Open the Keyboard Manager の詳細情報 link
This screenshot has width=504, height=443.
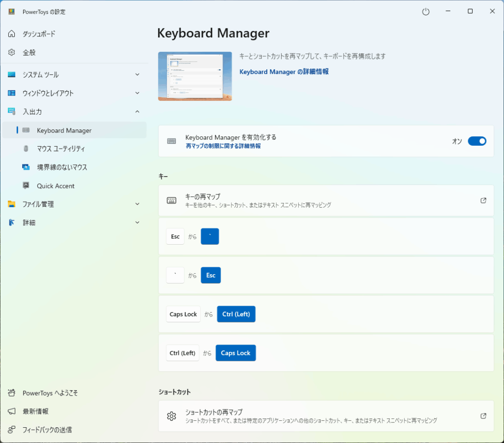[284, 72]
